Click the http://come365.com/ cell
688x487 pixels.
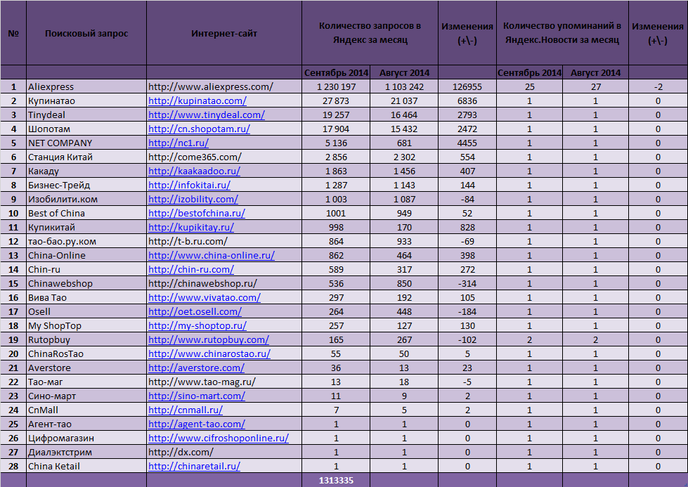point(224,157)
